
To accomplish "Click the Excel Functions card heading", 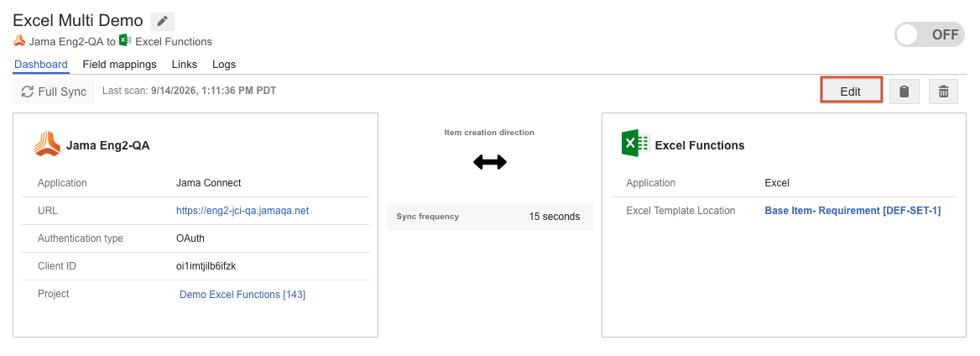I will pyautogui.click(x=700, y=146).
